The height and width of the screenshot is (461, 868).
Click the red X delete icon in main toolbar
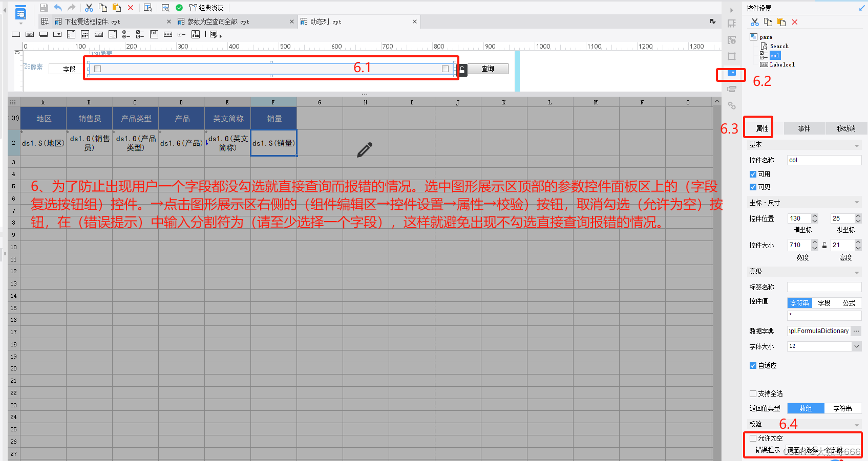pyautogui.click(x=131, y=8)
